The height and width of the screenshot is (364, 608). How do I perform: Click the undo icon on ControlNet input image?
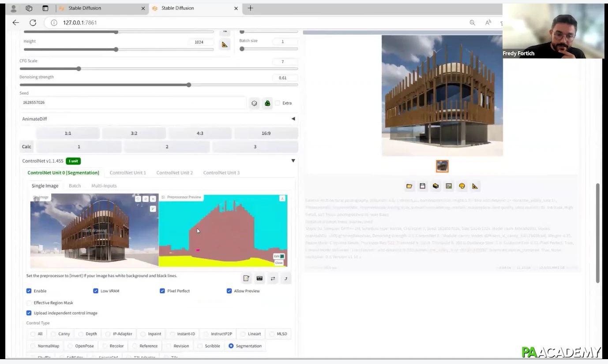pos(138,199)
